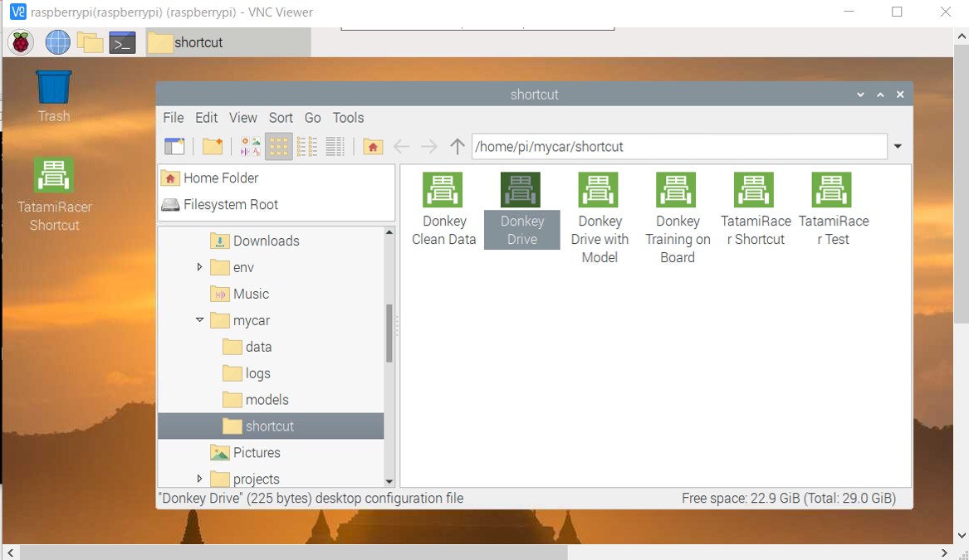Toggle icon view mode
This screenshot has height=560, width=969.
[279, 146]
